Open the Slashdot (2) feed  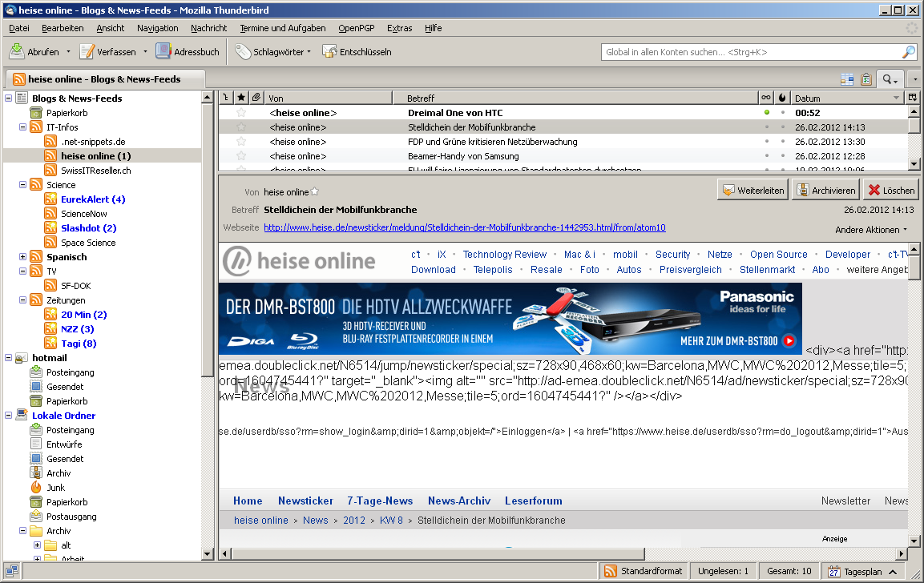point(88,228)
